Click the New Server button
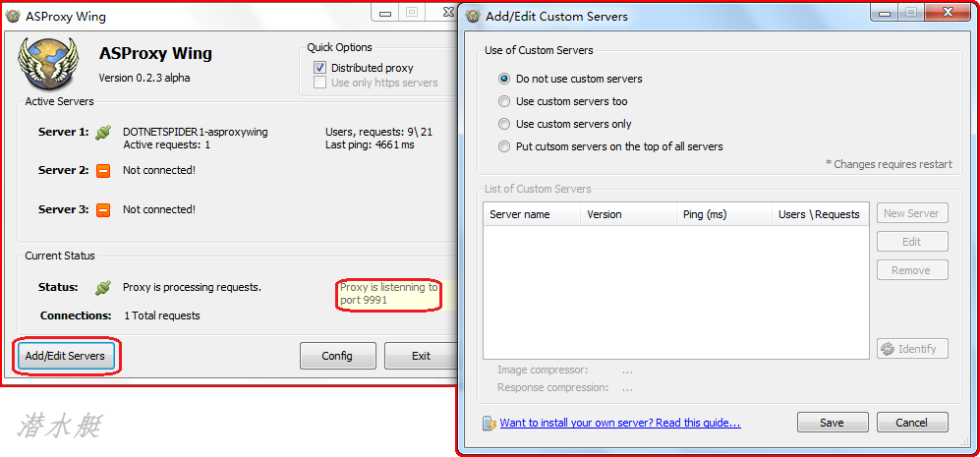The width and height of the screenshot is (980, 457). pos(912,213)
